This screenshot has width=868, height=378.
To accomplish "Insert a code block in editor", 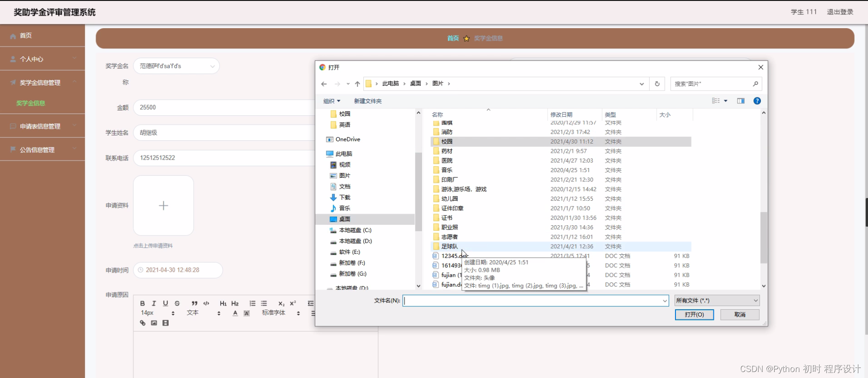I will pyautogui.click(x=206, y=303).
